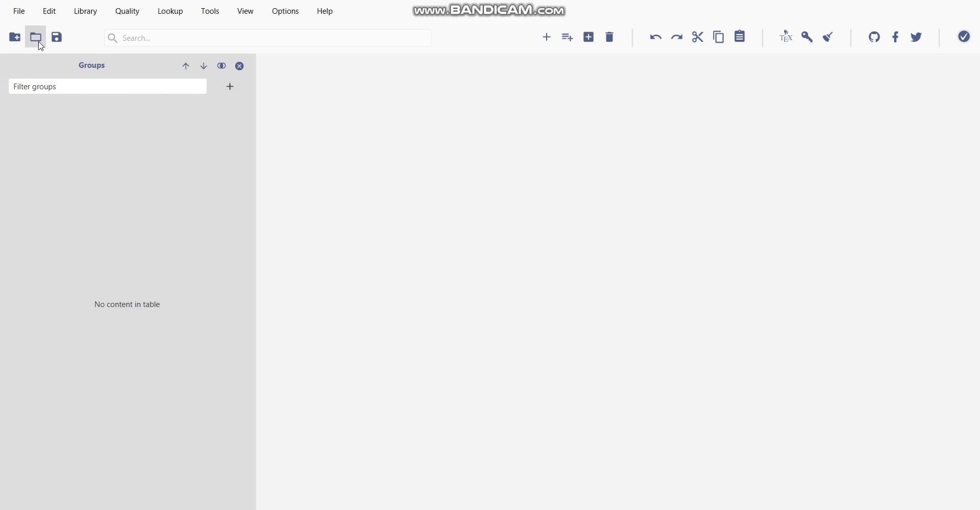The height and width of the screenshot is (510, 980).
Task: Undo the last action
Action: click(x=656, y=37)
